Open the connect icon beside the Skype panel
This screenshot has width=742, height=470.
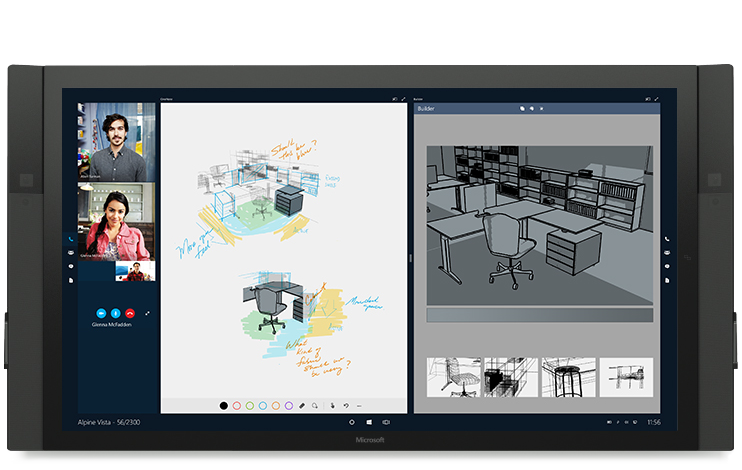point(71,266)
